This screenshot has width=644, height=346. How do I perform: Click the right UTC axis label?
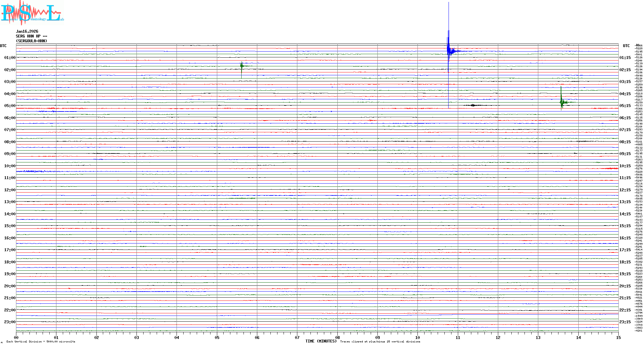(626, 46)
